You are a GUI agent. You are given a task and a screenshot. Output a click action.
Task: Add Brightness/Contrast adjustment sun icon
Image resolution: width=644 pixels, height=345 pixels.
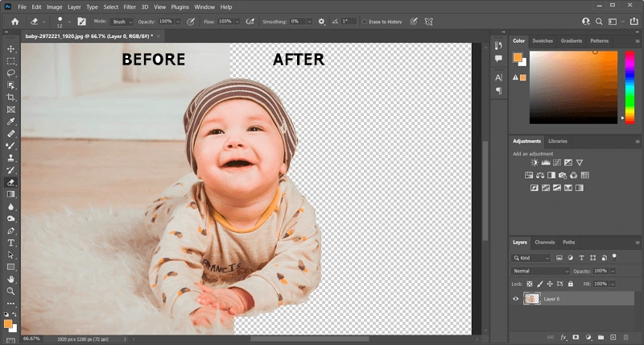point(535,163)
